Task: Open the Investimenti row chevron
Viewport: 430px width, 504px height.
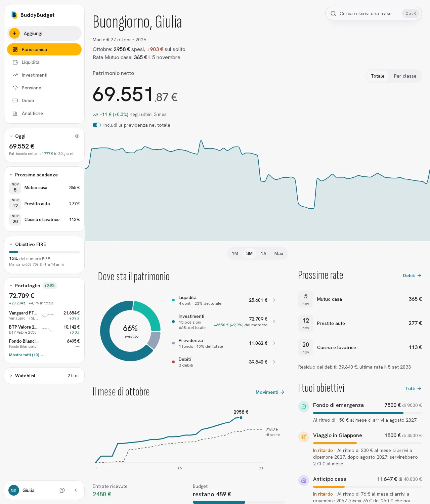Action: coord(274,322)
